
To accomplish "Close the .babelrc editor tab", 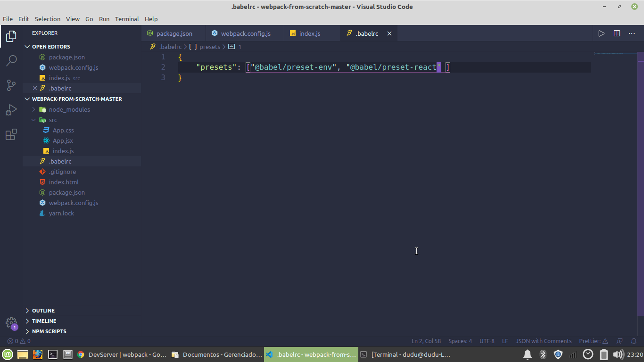I will coord(389,33).
